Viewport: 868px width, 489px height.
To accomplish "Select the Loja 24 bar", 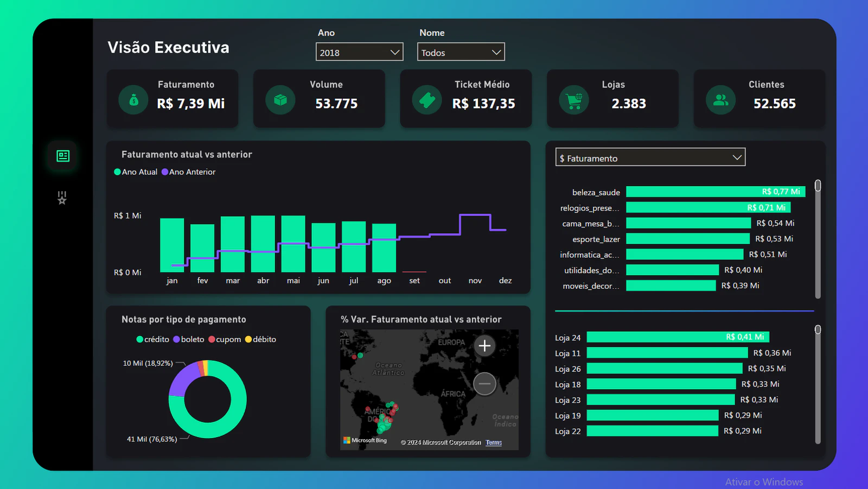I will (678, 337).
